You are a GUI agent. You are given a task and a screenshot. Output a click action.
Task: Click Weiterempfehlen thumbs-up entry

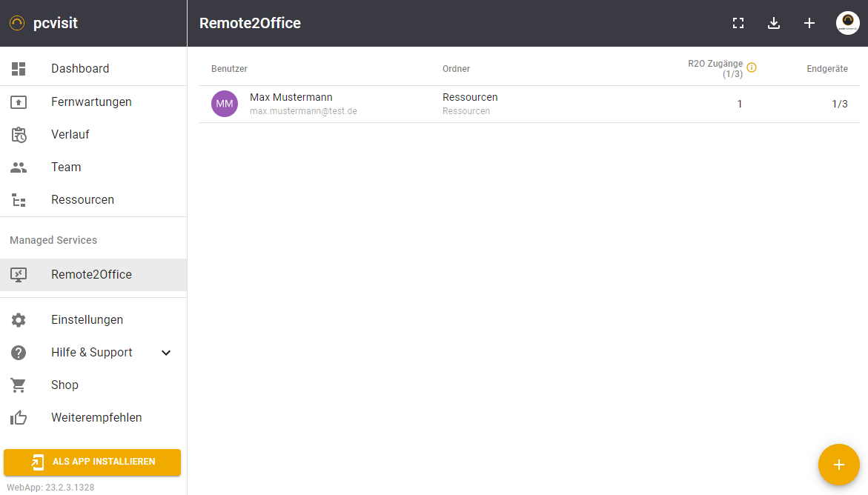[x=96, y=418]
